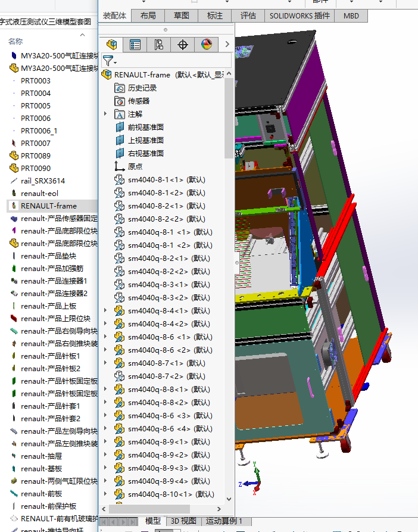Switch to the 标注 ribbon tab
Viewport: 418px width, 532px height.
click(214, 15)
